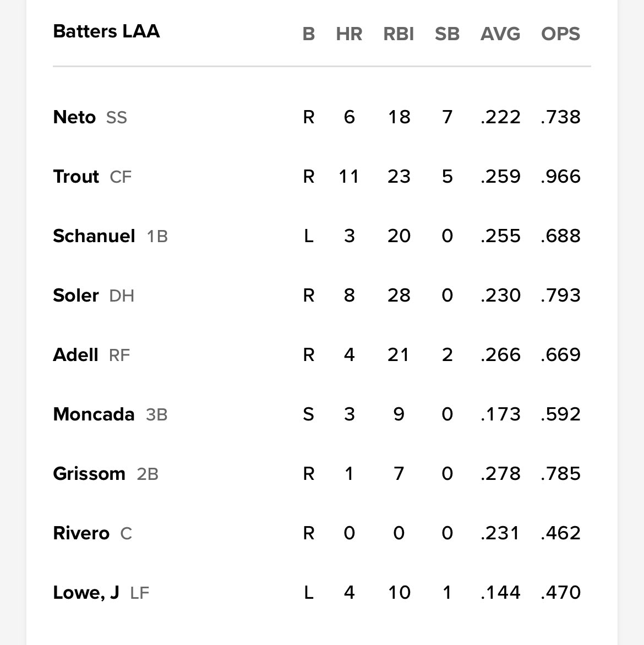Click the OPS column header
The height and width of the screenshot is (645, 644).
(560, 34)
